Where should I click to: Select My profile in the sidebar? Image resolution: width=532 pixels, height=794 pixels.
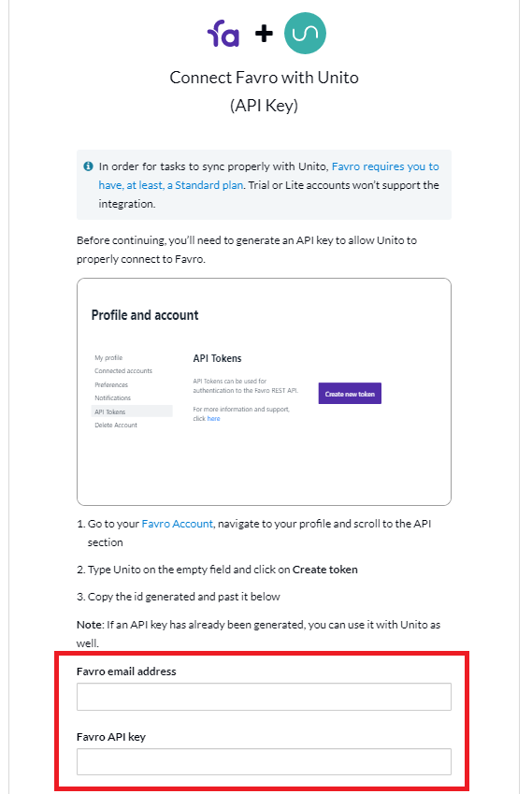pos(108,357)
